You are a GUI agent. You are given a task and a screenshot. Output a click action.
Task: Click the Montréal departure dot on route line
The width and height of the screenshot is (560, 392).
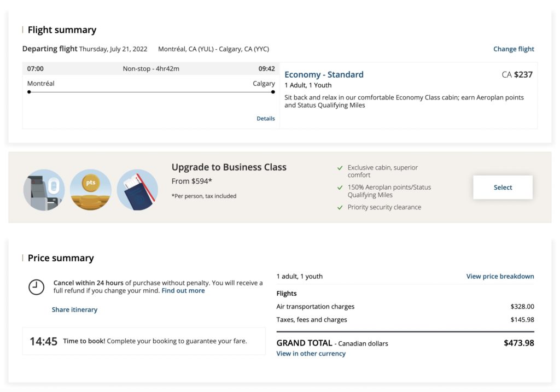tap(29, 92)
